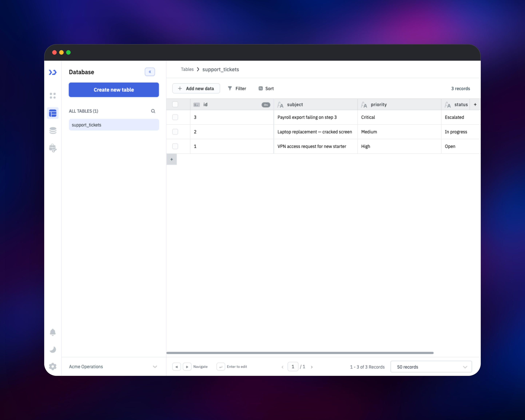Expand the Acme Operations workspace selector

click(x=114, y=366)
